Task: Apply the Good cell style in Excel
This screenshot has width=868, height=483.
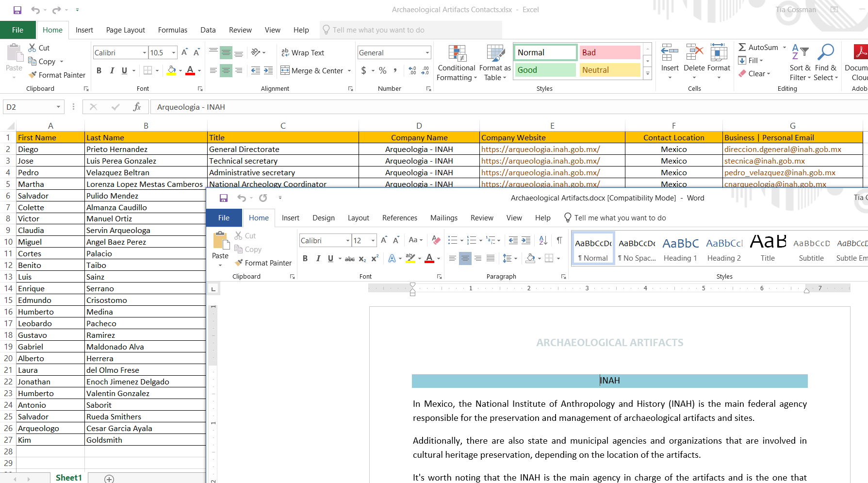Action: coord(545,70)
